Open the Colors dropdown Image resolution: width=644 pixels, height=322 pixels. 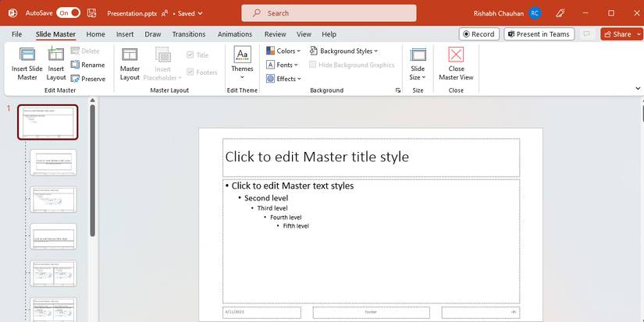[x=283, y=51]
